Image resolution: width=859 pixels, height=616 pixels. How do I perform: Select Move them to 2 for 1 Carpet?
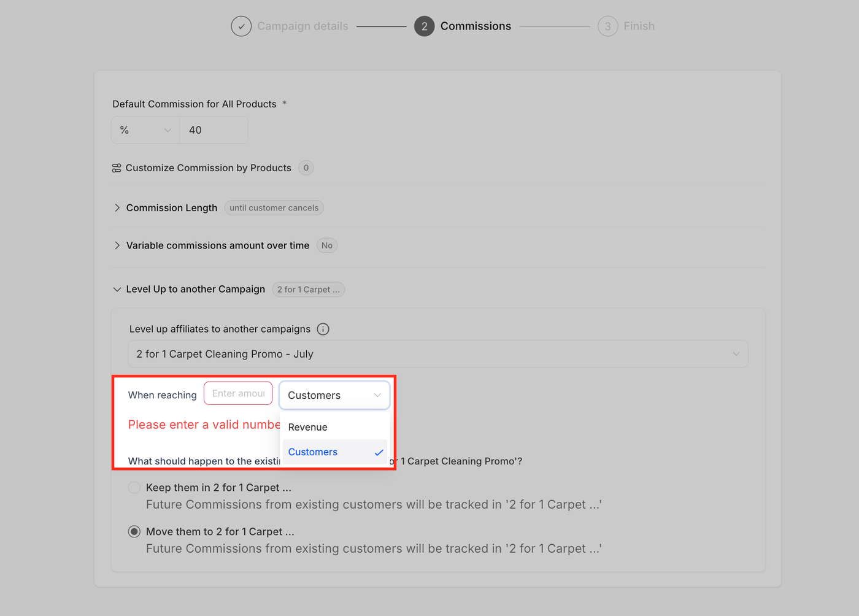pos(134,532)
